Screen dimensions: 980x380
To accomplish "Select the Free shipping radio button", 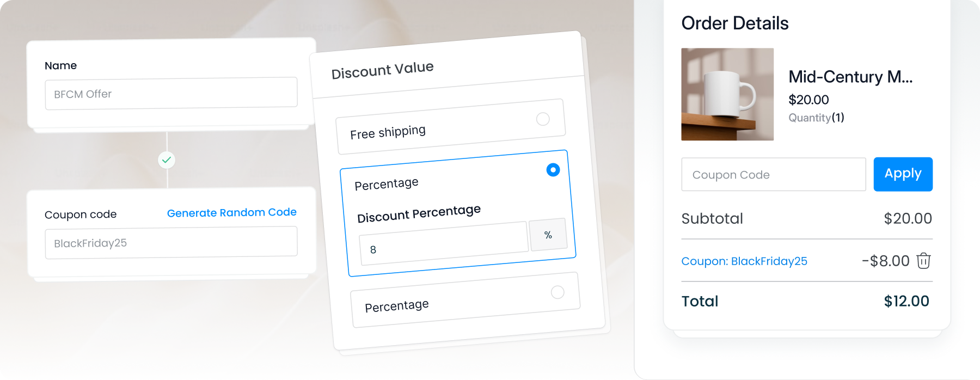I will (543, 119).
